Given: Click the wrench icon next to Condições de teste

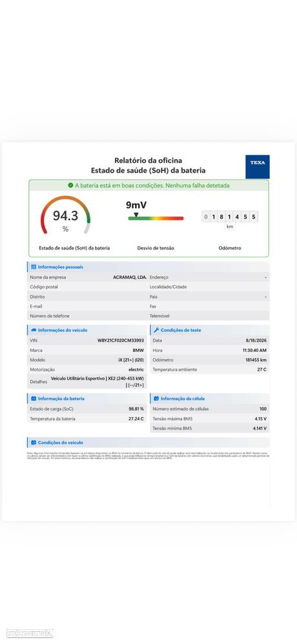Looking at the screenshot, I should point(156,330).
